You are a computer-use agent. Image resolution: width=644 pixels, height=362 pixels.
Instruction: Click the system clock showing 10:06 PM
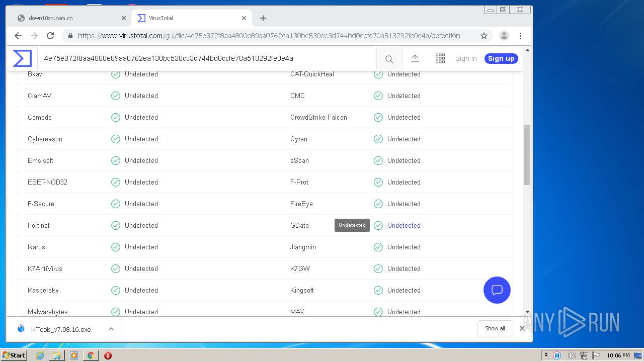pos(618,355)
